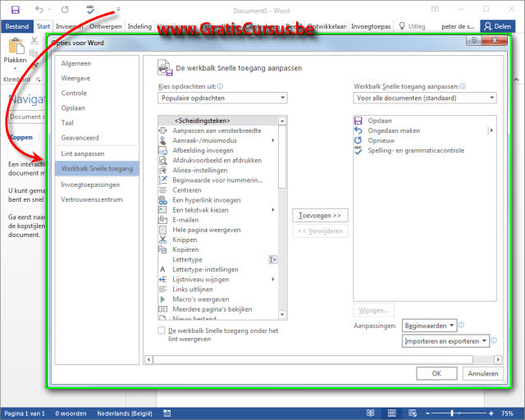Select Links uitlijnen command

click(217, 290)
